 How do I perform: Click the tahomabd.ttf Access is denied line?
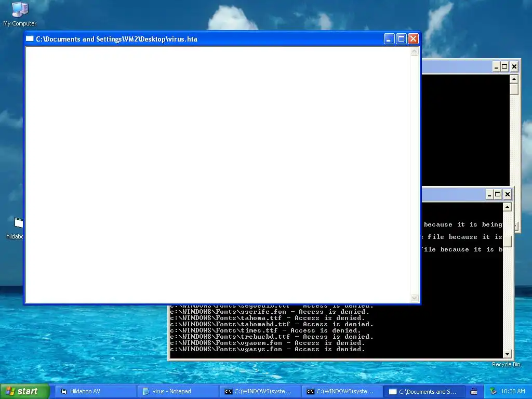pos(271,324)
